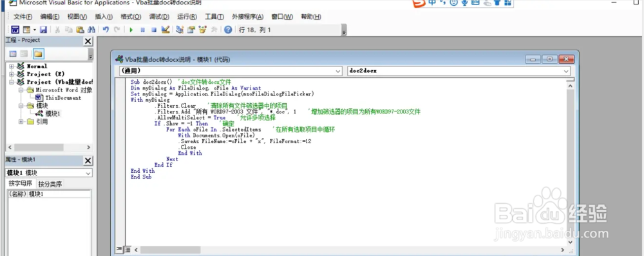
Task: Open the 运行(R) menu
Action: [187, 17]
